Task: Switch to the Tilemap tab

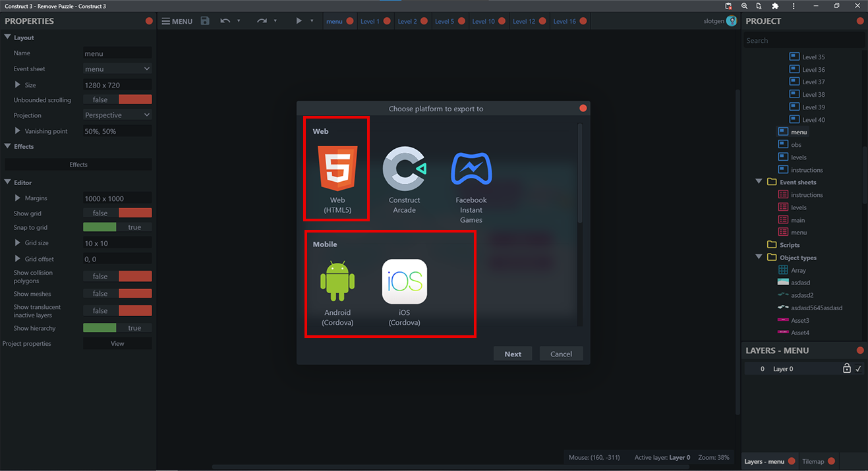Action: coord(813,461)
